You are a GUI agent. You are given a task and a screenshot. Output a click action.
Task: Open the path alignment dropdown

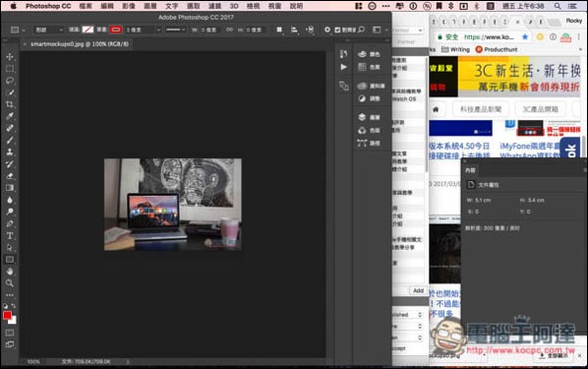294,30
